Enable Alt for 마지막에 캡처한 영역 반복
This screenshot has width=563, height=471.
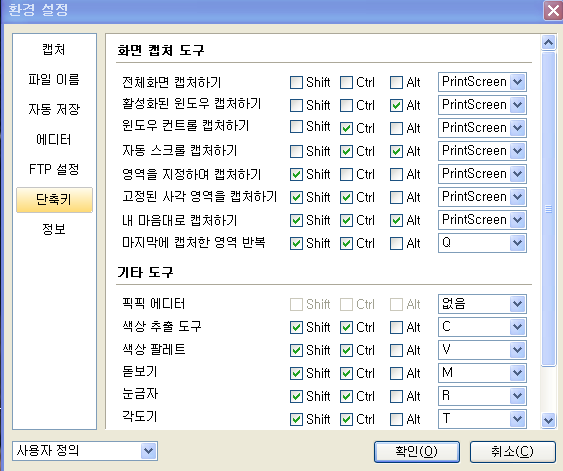[x=396, y=243]
